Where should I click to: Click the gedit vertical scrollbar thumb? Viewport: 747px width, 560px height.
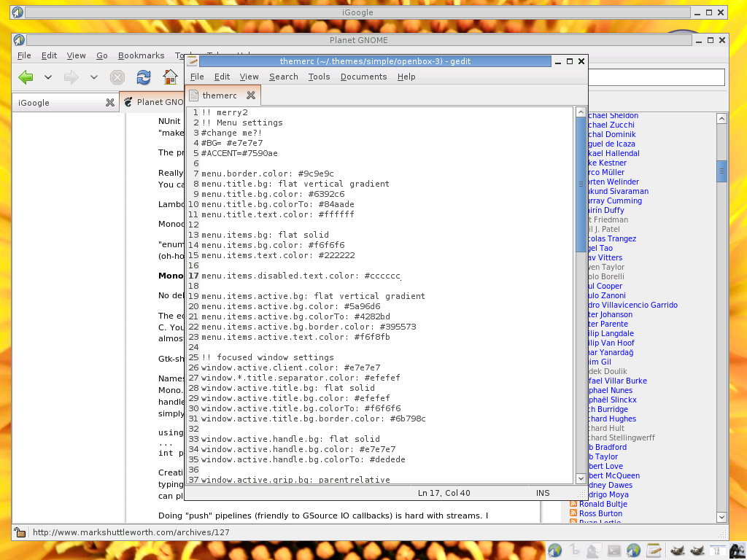tap(581, 184)
